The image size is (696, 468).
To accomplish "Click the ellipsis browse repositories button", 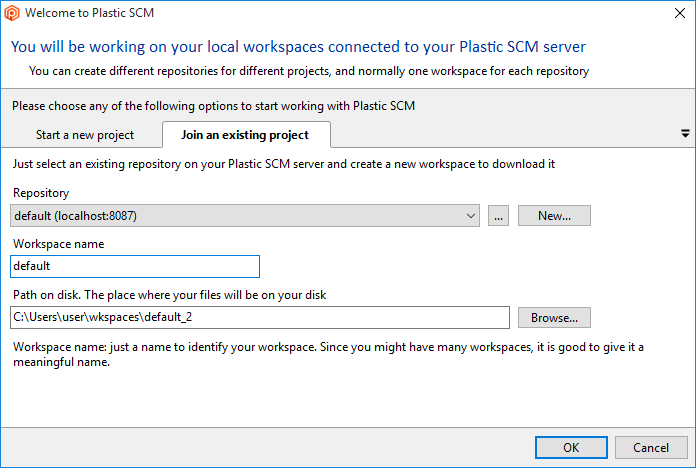I will click(x=498, y=216).
